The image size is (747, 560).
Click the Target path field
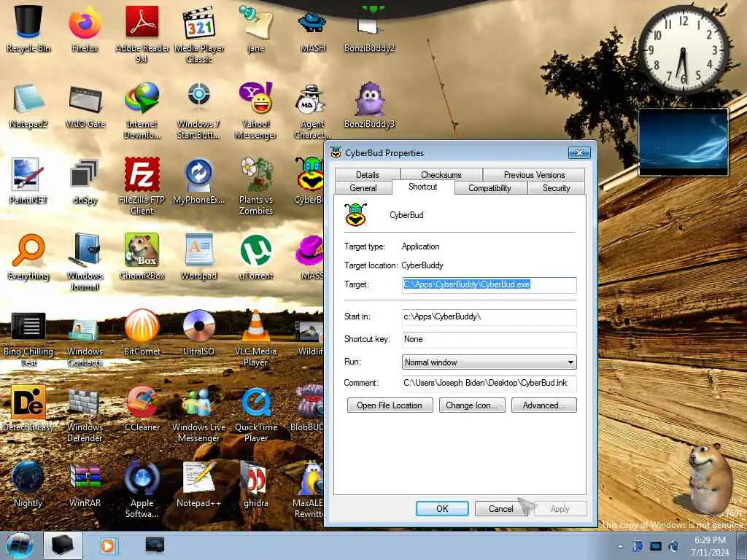coord(489,285)
